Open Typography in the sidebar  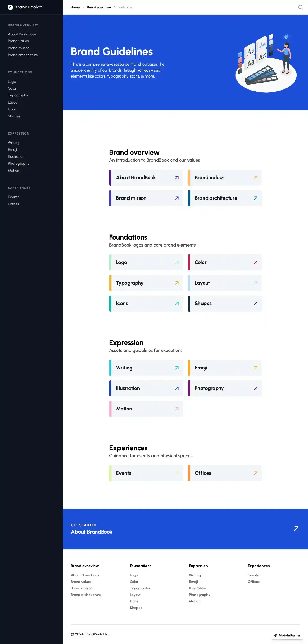[18, 95]
